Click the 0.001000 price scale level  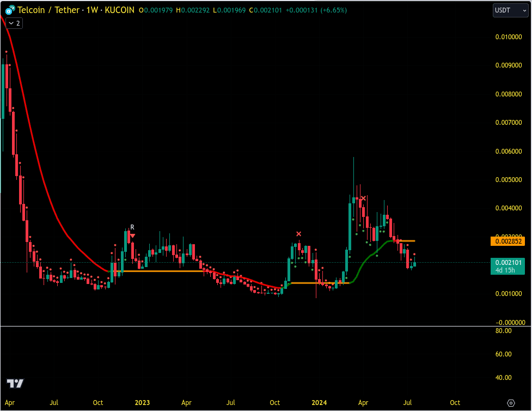[x=509, y=293]
